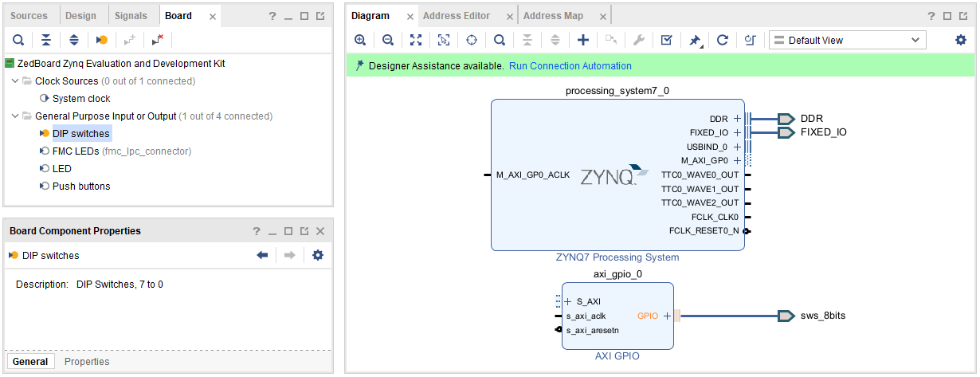Select ZedBoard Zynq Evaluation Kit root item

(131, 64)
